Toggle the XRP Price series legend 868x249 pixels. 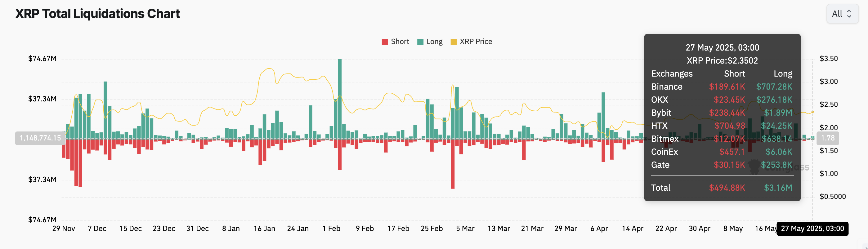pyautogui.click(x=472, y=42)
